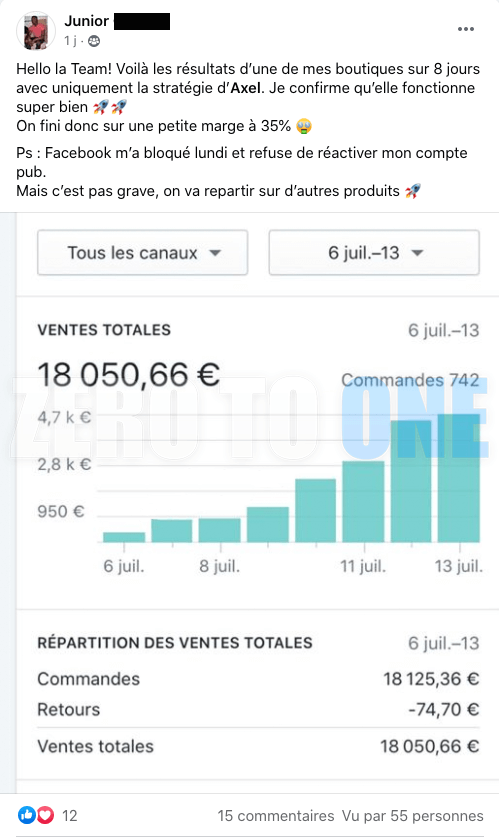499x838 pixels.
Task: Click the 11 juil. bar in the chart
Action: click(x=363, y=501)
